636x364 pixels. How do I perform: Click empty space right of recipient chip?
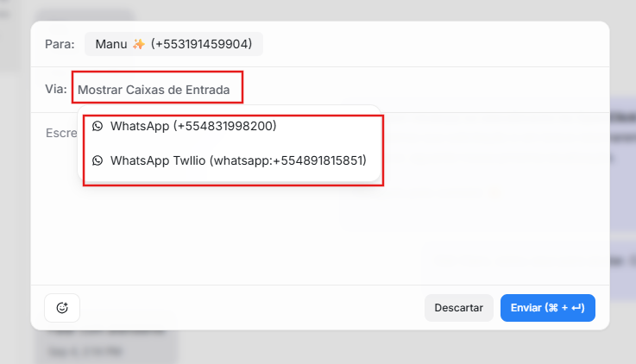coord(431,44)
